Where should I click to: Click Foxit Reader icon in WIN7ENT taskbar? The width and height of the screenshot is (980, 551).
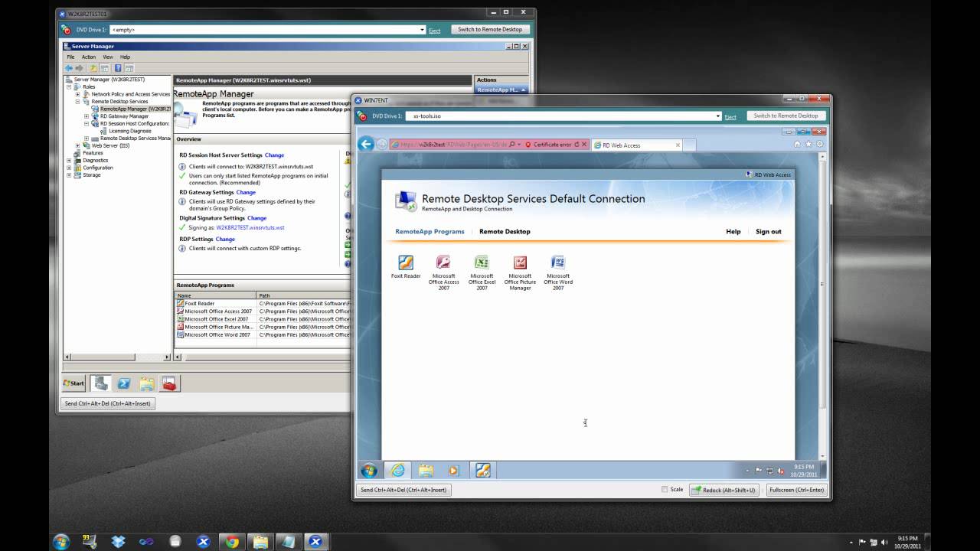pyautogui.click(x=482, y=471)
